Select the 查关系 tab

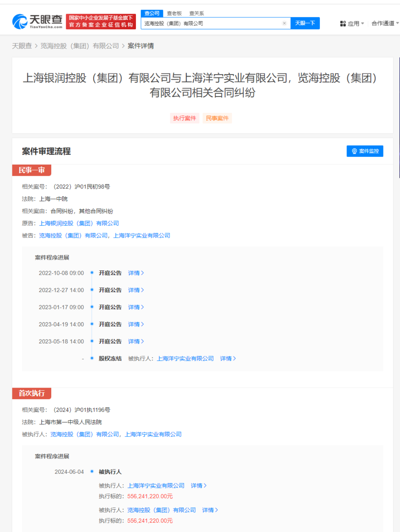197,13
